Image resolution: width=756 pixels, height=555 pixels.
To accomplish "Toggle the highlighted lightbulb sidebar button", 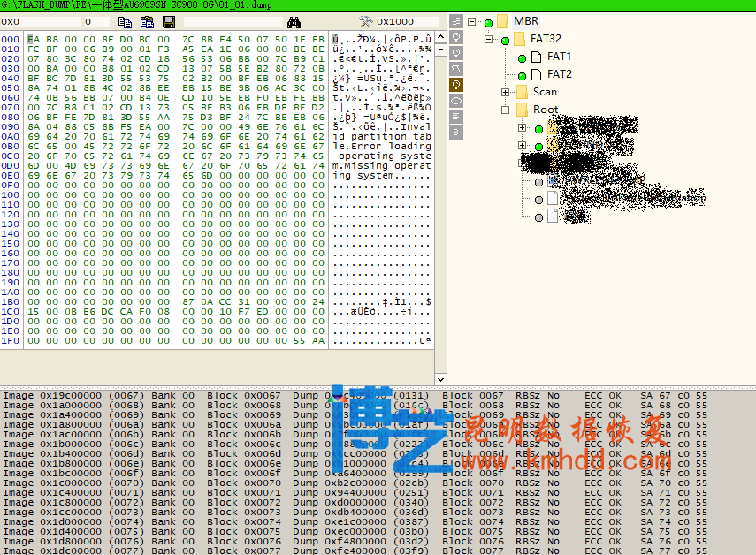I will [x=456, y=85].
